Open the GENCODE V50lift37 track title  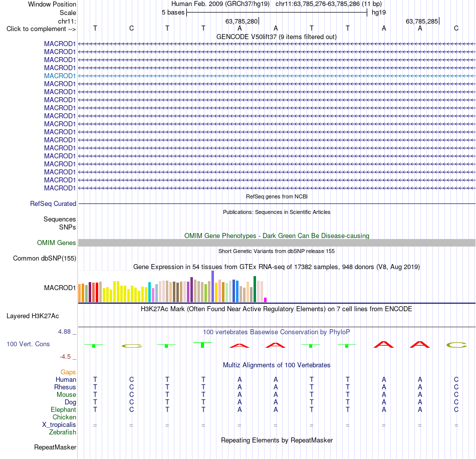[x=277, y=37]
